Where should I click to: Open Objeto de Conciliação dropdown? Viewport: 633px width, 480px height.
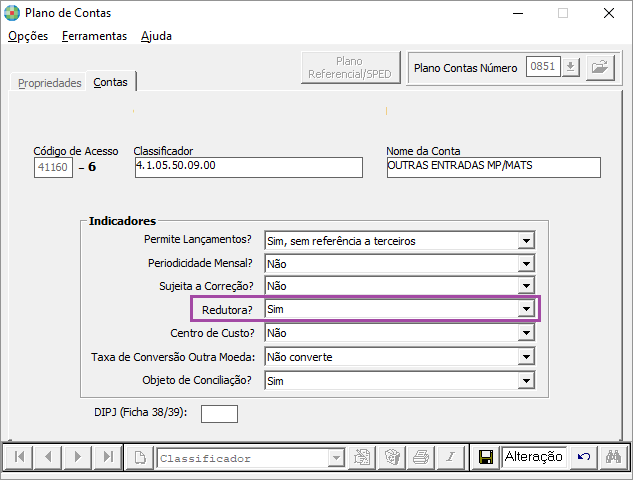pos(526,381)
